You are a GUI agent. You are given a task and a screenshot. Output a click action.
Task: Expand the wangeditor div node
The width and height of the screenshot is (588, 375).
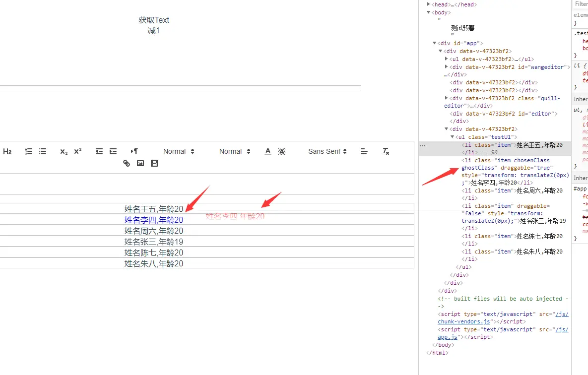coord(446,67)
